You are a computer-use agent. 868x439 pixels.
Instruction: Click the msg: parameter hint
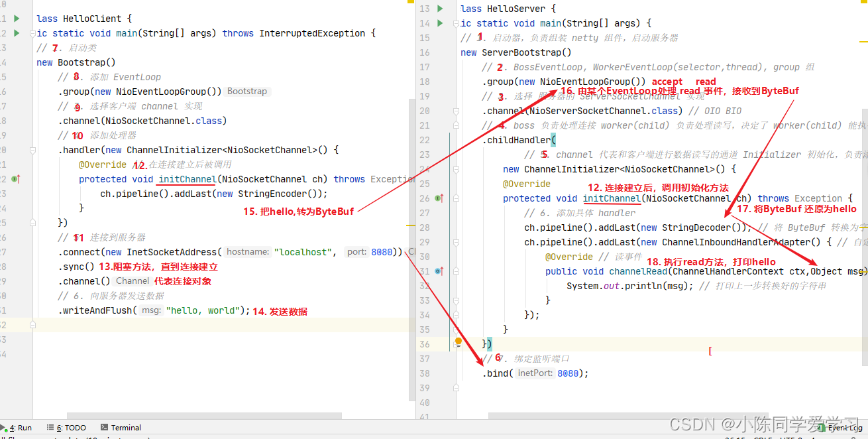tap(151, 310)
